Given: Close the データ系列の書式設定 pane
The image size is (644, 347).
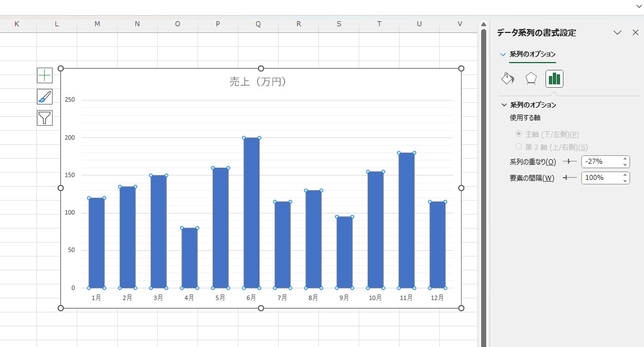Looking at the screenshot, I should [x=635, y=32].
